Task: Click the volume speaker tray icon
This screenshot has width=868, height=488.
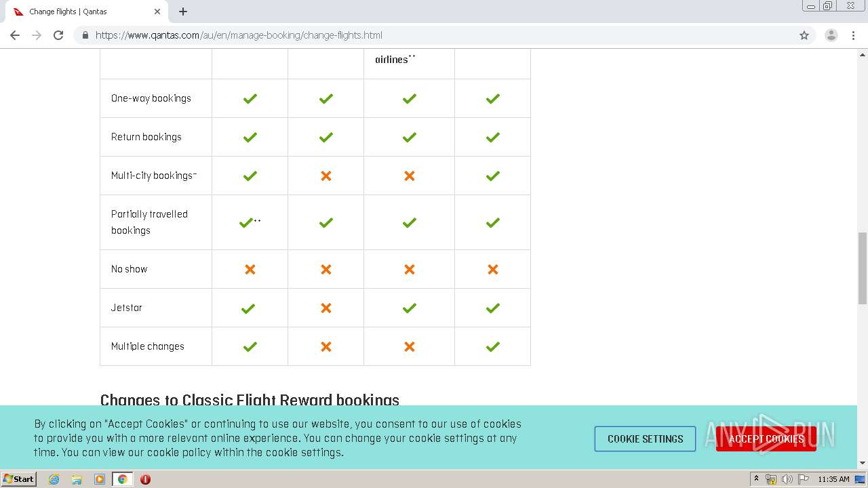Action: click(x=787, y=479)
